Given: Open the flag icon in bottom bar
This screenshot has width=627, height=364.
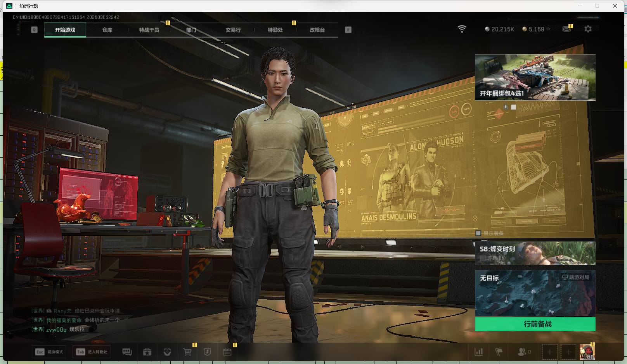Looking at the screenshot, I should [x=499, y=352].
